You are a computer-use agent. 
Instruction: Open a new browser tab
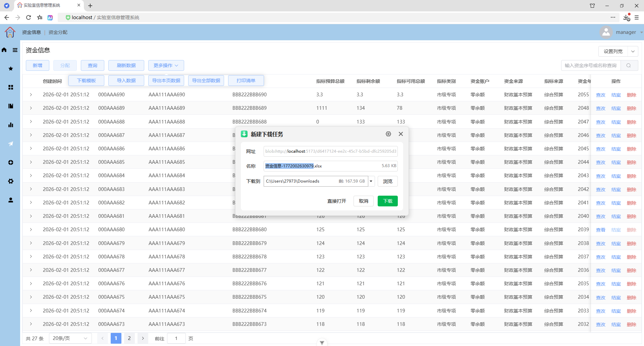click(x=90, y=6)
